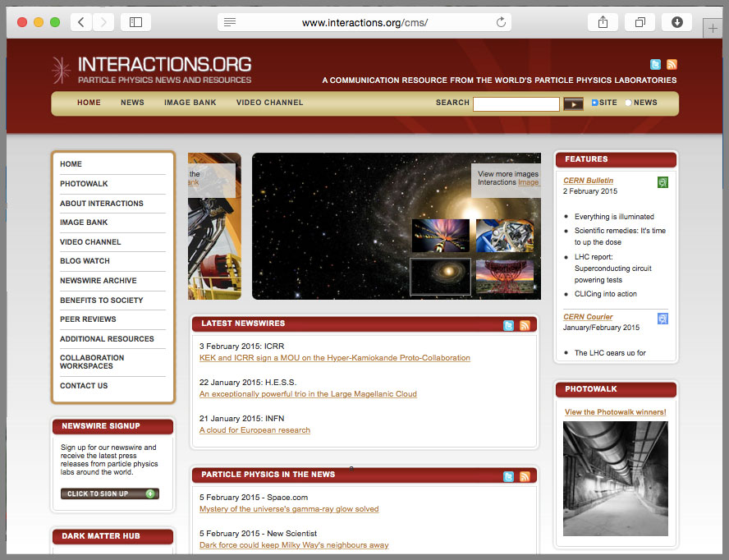This screenshot has height=560, width=729.
Task: Open RSS icon in Latest Newswires header
Action: (x=525, y=326)
